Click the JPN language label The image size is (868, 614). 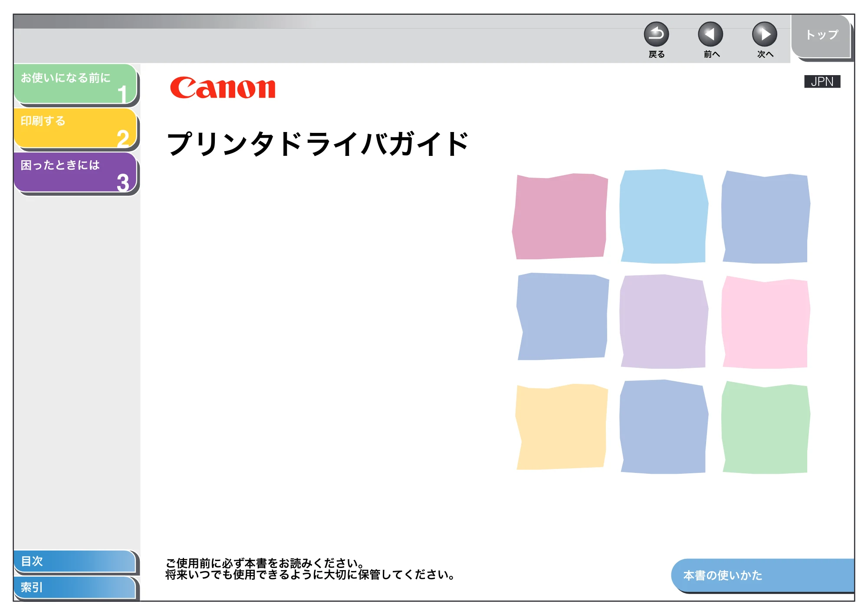tap(822, 82)
